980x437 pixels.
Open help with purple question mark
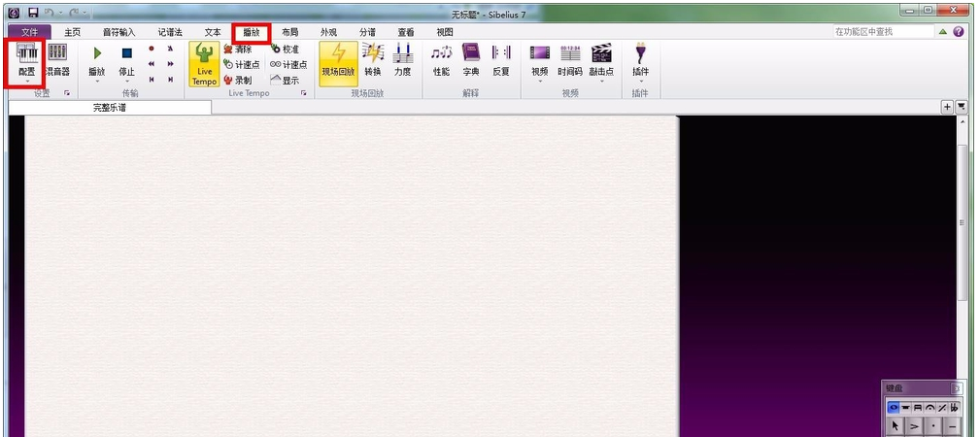point(959,31)
